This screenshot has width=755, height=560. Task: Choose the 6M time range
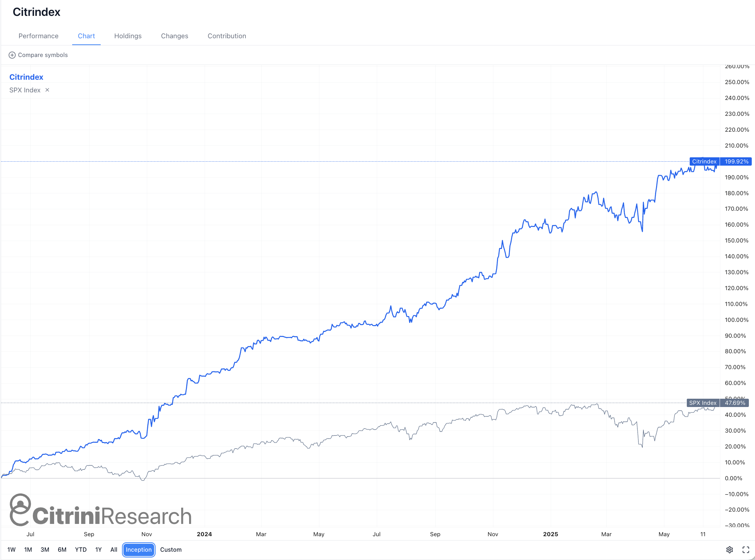pyautogui.click(x=62, y=550)
